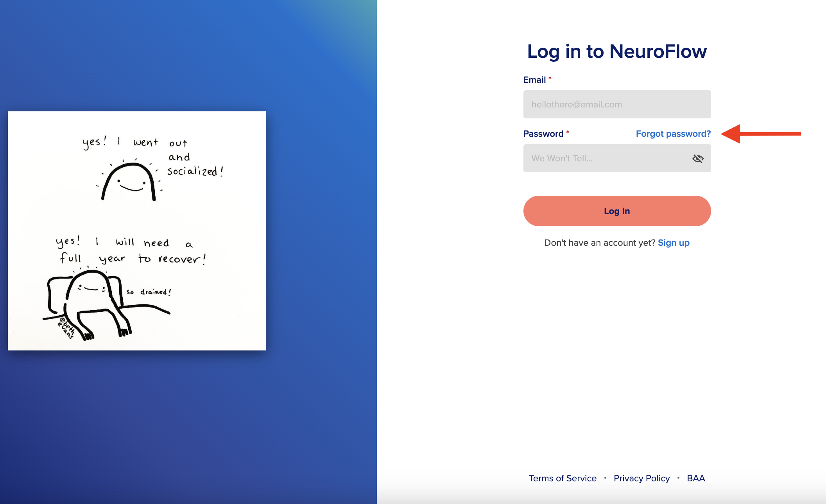The image size is (826, 504).
Task: Click the "Log in to NeuroFlow" heading
Action: pos(617,51)
